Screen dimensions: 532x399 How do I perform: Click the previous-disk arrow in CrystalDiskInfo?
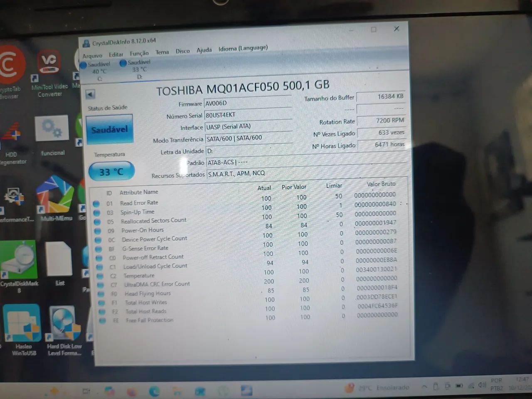(90, 94)
